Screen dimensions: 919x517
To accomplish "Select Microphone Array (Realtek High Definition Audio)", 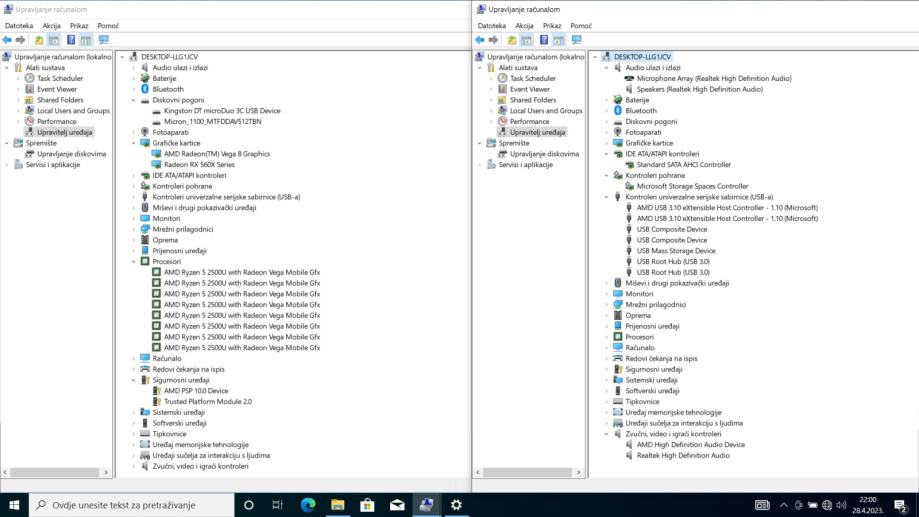I will (x=714, y=79).
